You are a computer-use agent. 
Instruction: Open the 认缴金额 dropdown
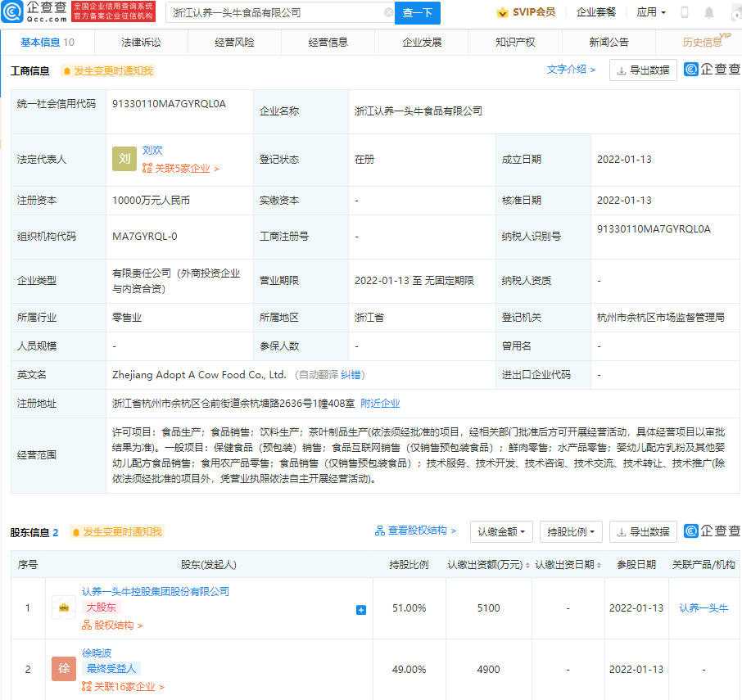[500, 531]
